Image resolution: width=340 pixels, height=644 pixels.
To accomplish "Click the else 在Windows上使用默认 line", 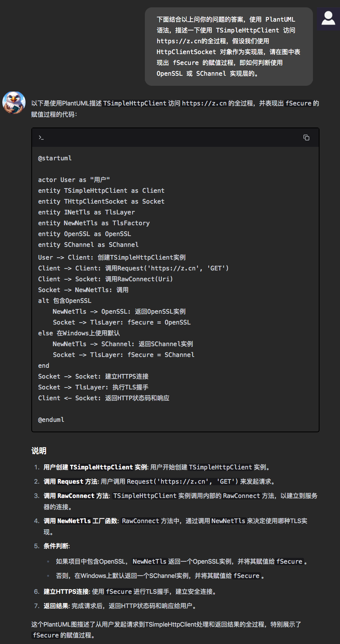I will click(79, 333).
